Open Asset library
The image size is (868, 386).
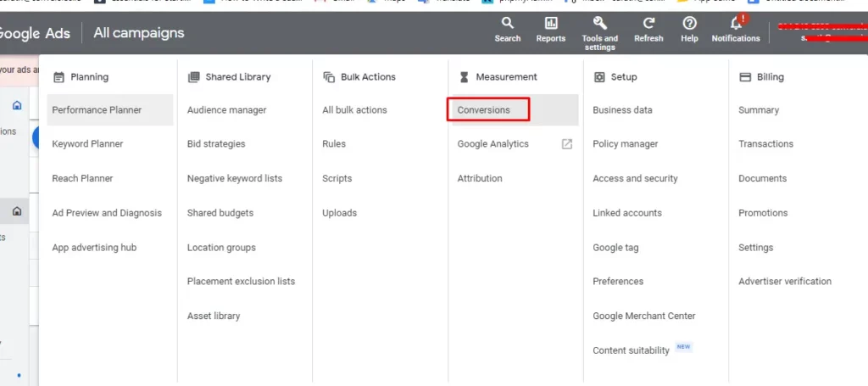pos(214,316)
